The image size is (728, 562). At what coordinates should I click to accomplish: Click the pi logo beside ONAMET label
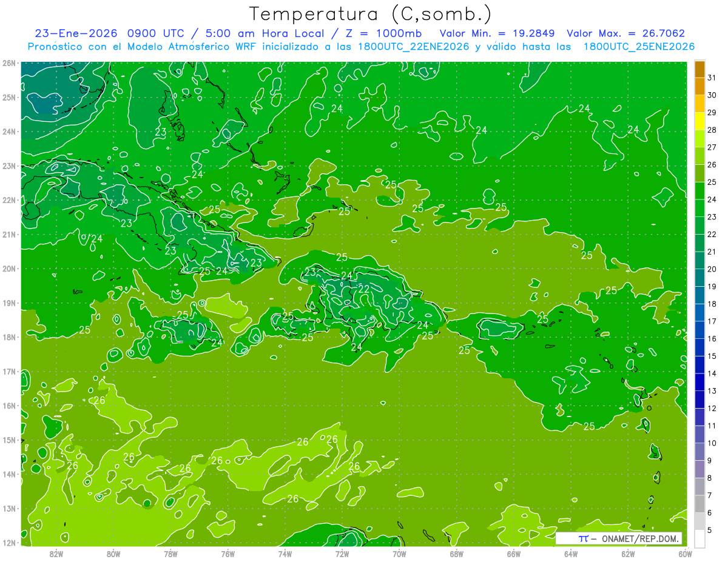click(x=583, y=538)
